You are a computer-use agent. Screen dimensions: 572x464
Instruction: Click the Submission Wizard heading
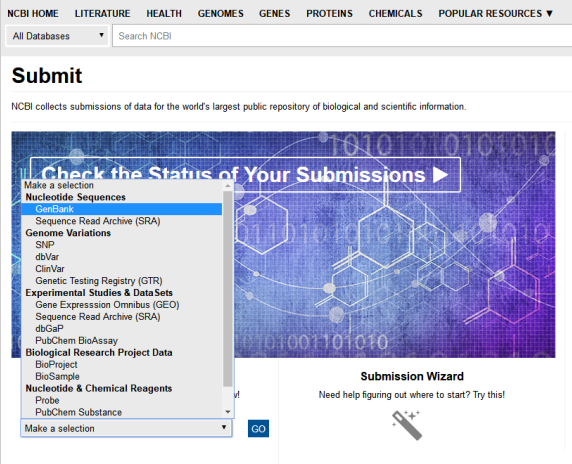[x=412, y=376]
